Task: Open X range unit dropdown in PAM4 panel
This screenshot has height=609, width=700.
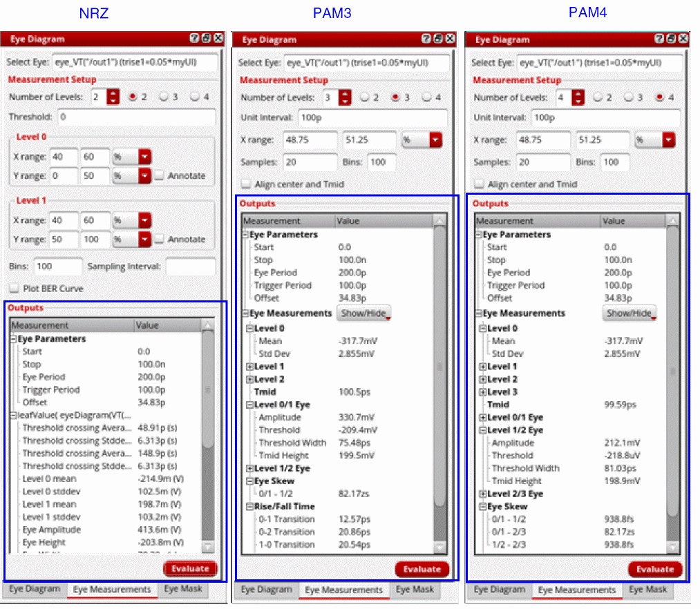Action: click(668, 139)
